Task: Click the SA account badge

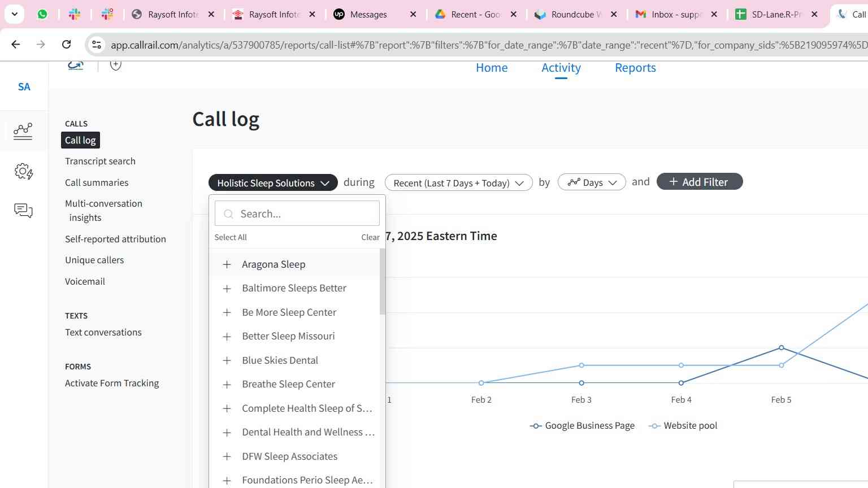Action: pyautogui.click(x=24, y=86)
